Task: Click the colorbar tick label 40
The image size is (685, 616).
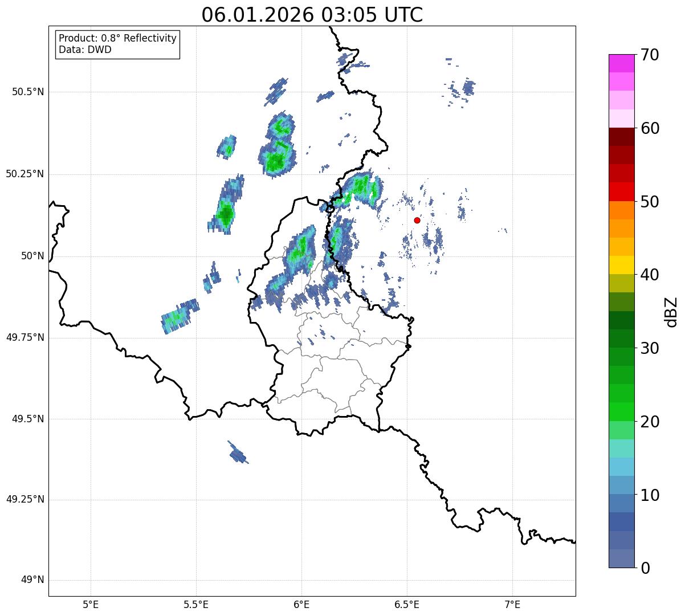Action: (650, 275)
